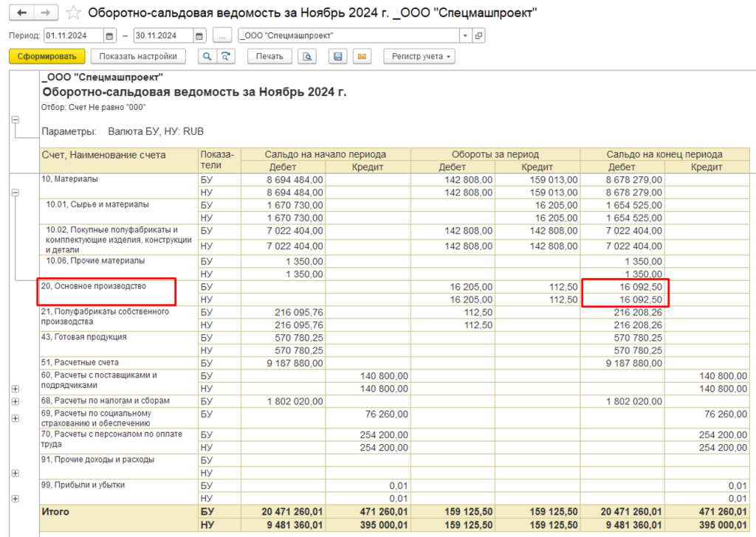Image resolution: width=756 pixels, height=537 pixels.
Task: Click the Сальдо на начало периода header
Action: point(326,154)
